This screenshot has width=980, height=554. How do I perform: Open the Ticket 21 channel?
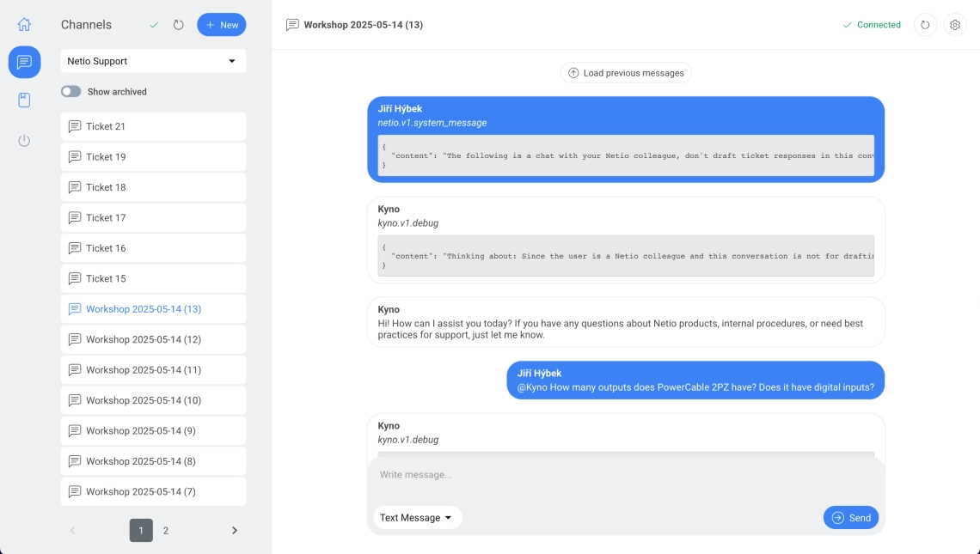pos(153,126)
